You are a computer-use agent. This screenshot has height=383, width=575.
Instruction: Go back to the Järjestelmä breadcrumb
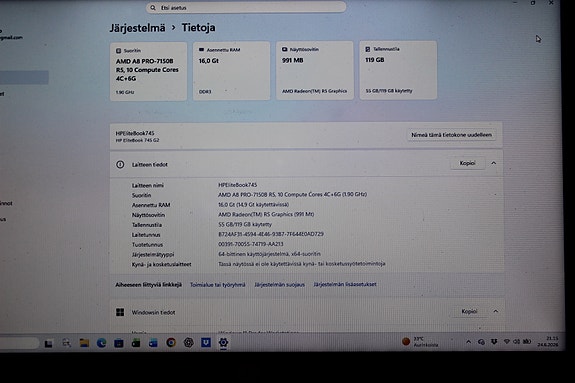(138, 28)
